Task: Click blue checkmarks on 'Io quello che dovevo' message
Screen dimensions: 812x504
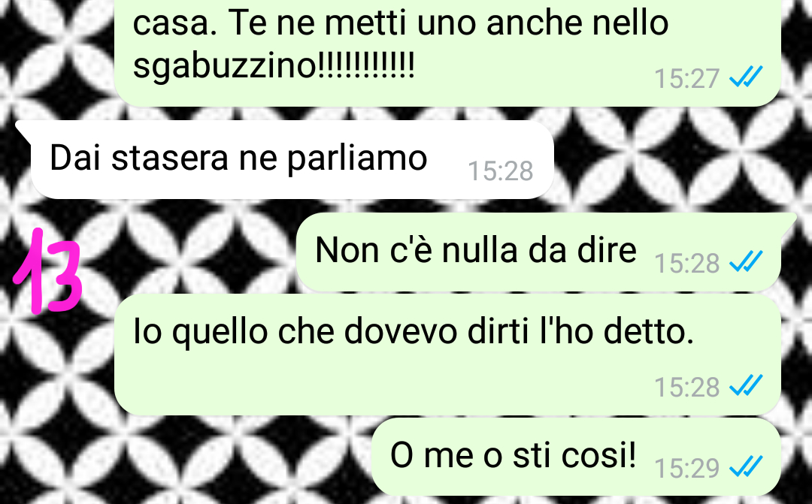Action: click(x=746, y=385)
